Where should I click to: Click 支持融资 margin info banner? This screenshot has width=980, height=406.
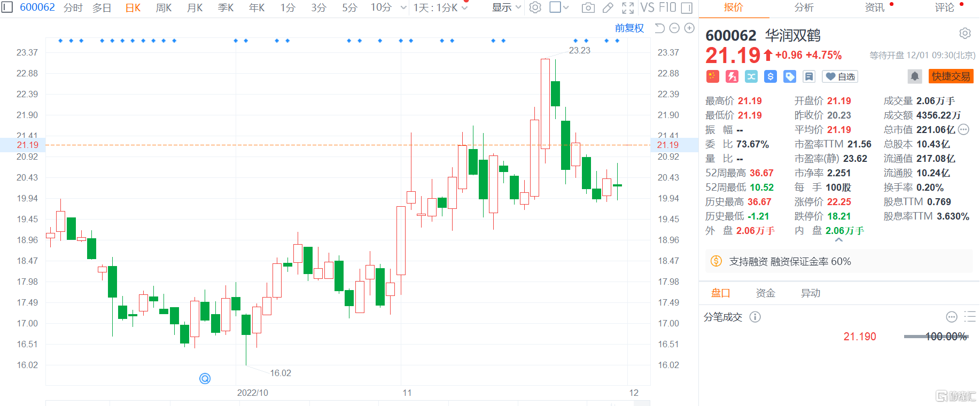click(839, 261)
